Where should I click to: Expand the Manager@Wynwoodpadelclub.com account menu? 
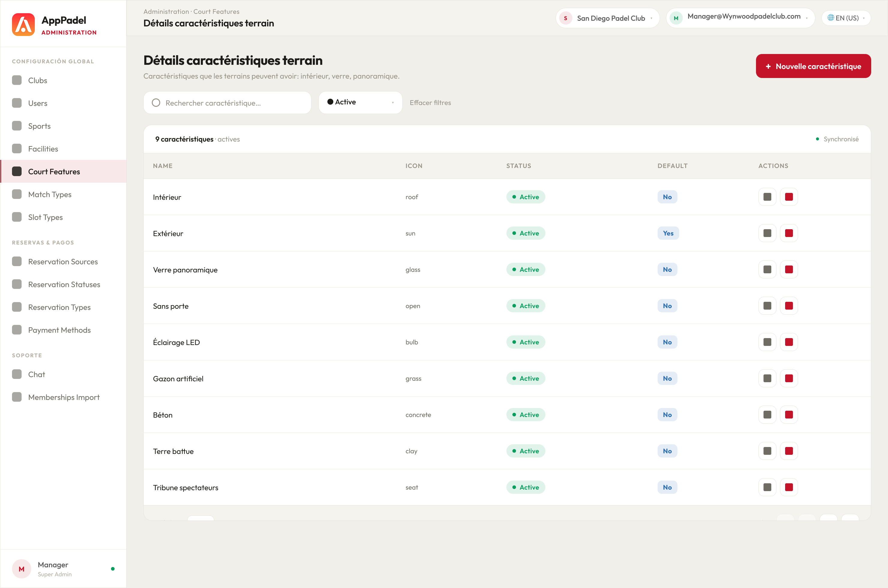(x=740, y=18)
